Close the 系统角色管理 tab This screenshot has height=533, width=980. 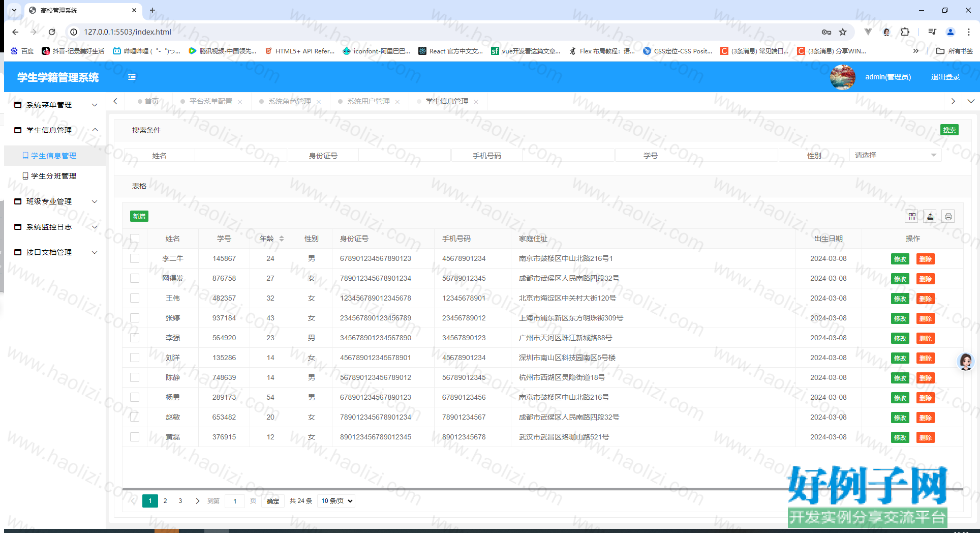319,102
